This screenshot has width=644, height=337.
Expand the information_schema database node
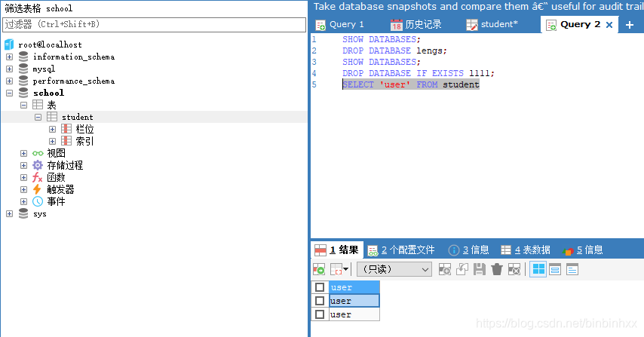point(10,57)
